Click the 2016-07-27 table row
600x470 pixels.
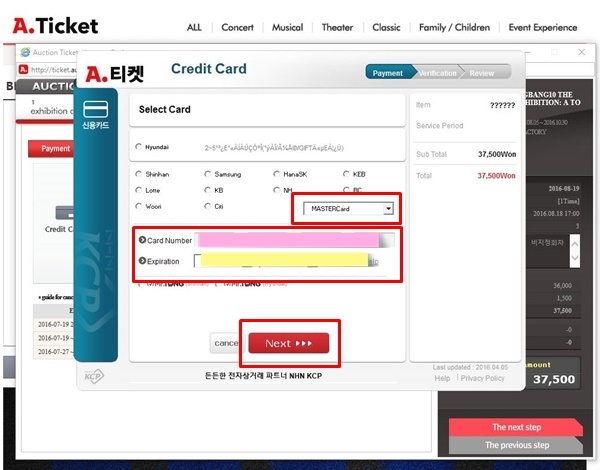click(x=54, y=352)
